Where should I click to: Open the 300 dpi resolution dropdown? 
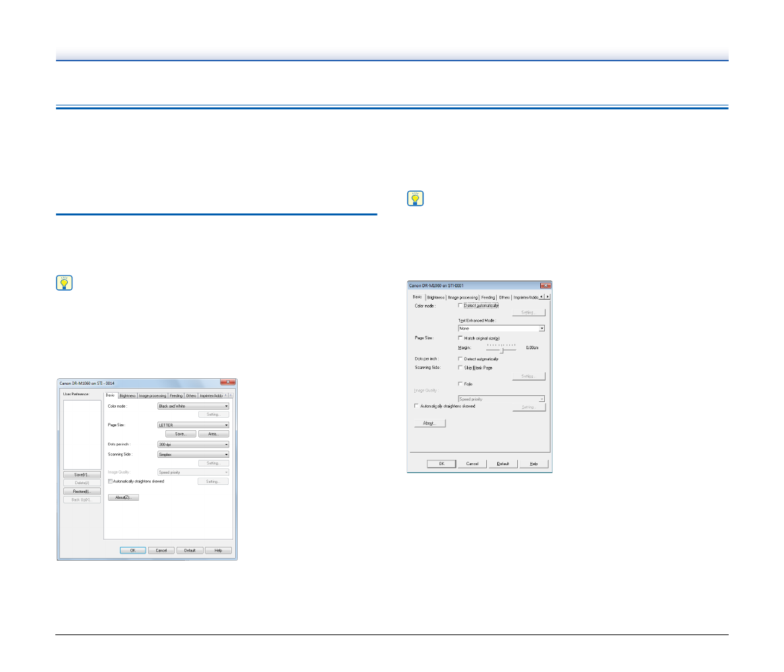193,445
